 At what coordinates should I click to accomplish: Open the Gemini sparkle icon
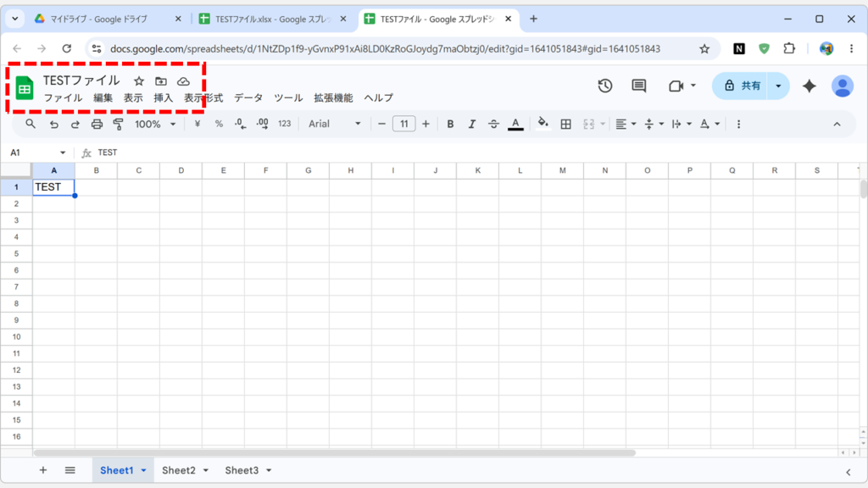pyautogui.click(x=810, y=86)
